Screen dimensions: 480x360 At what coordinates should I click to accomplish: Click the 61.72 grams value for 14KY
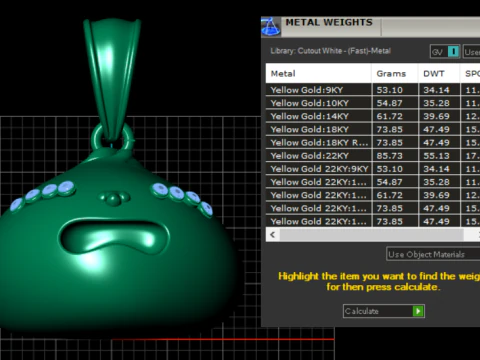click(x=389, y=116)
